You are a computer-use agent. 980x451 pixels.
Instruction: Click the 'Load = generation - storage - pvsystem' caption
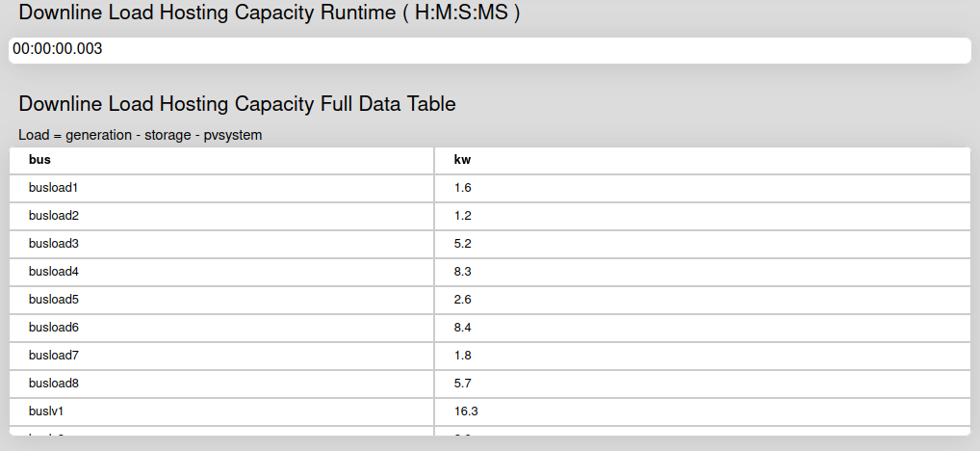140,135
